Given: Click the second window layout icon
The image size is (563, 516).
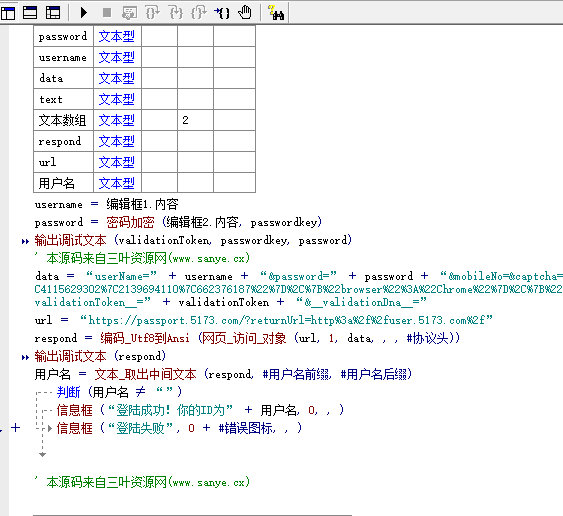Looking at the screenshot, I should (30, 13).
